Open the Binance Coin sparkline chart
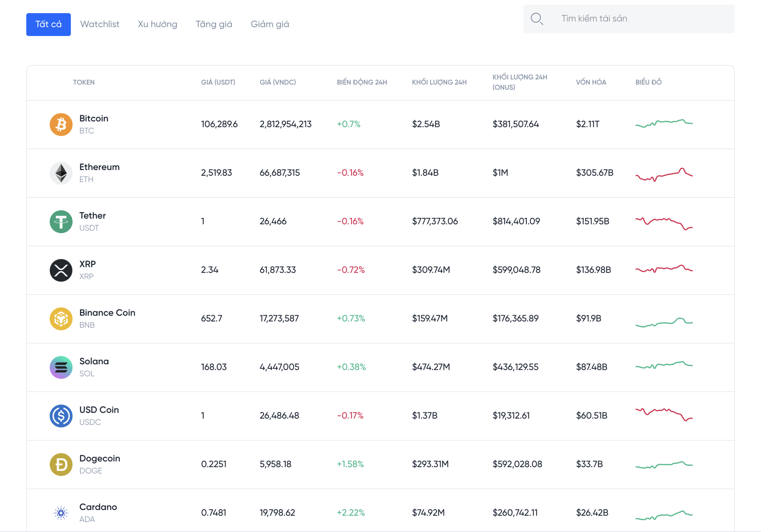 [x=664, y=322]
